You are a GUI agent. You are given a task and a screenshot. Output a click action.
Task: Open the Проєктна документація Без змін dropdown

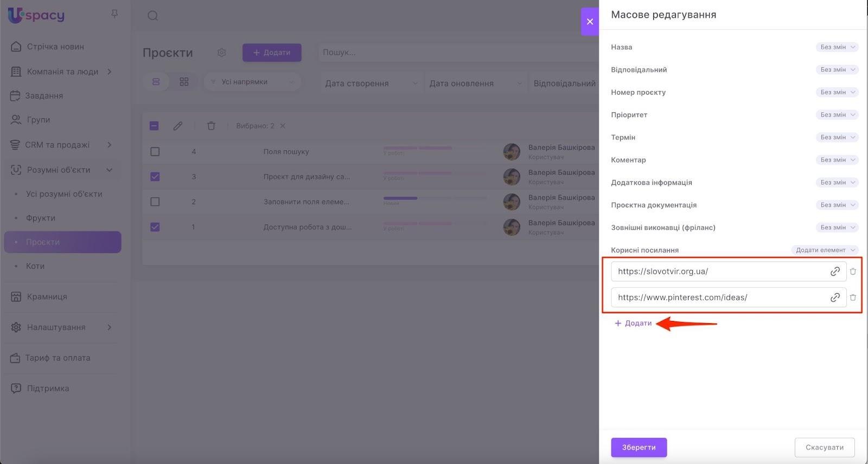[837, 205]
